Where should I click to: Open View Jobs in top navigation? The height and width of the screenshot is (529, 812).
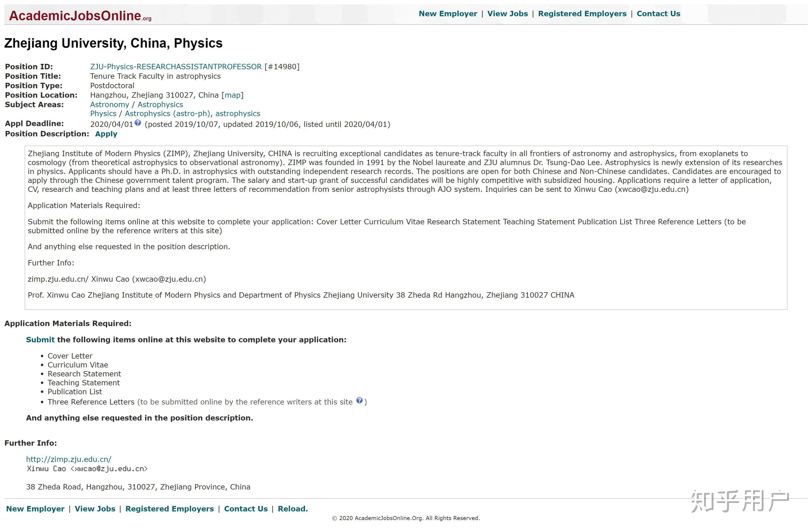tap(507, 14)
